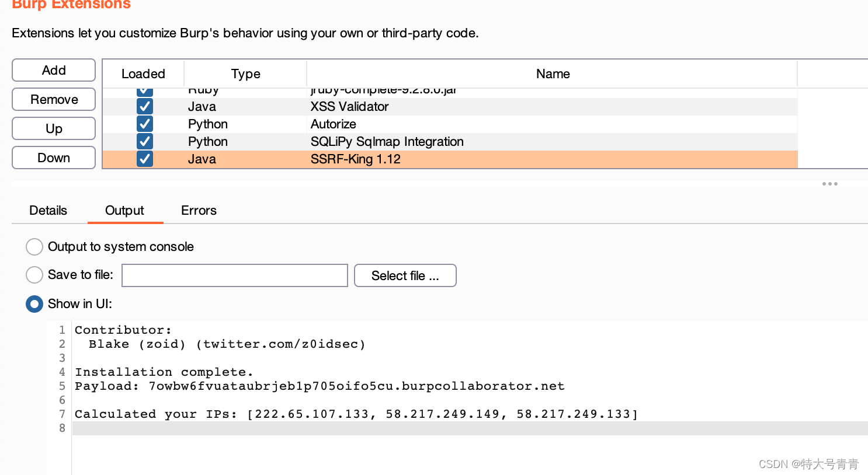Sort extensions by Name column header
Image resolution: width=868 pixels, height=475 pixels.
coord(553,74)
